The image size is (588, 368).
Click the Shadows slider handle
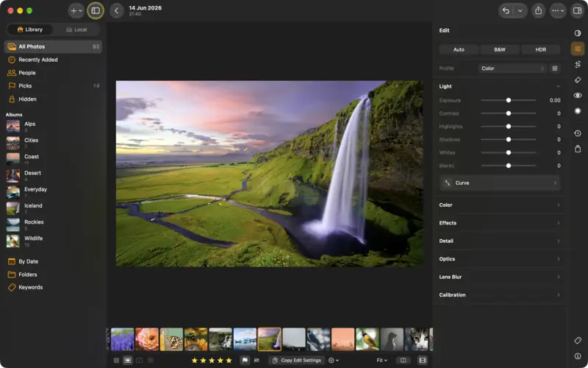509,139
